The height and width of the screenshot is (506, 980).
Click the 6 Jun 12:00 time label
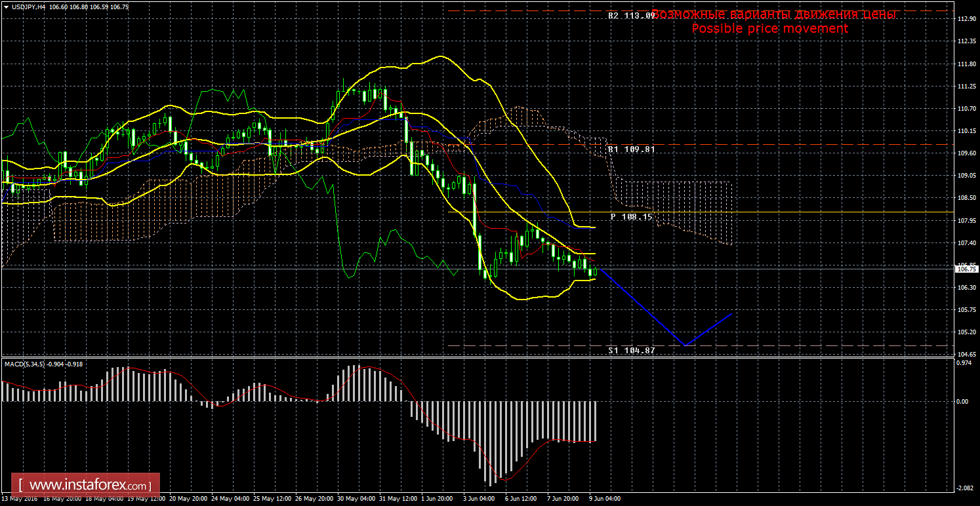[x=521, y=499]
